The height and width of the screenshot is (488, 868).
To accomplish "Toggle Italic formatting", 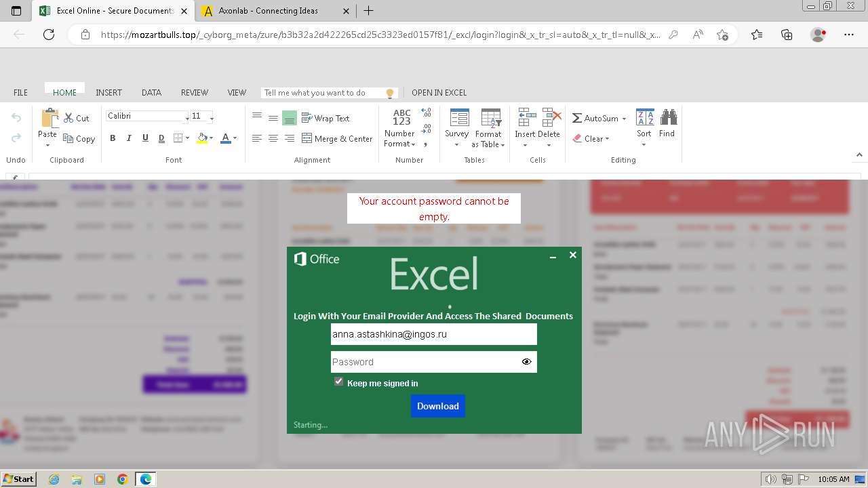I will (x=129, y=138).
